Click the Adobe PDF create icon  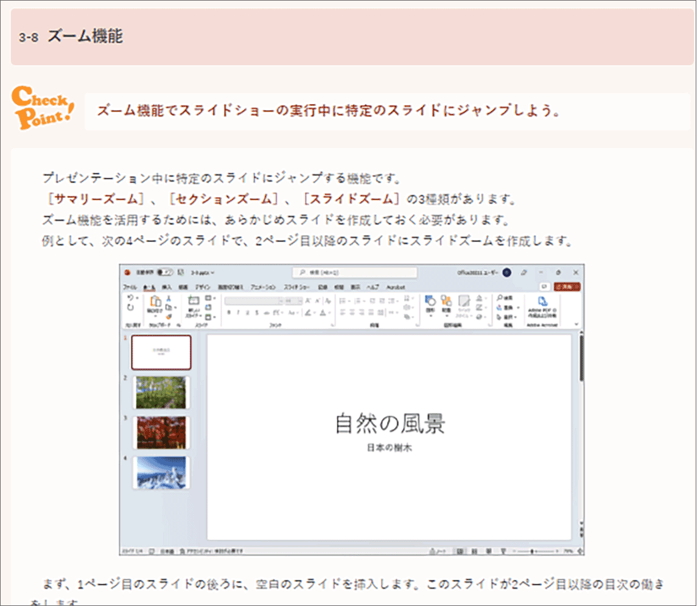point(542,301)
